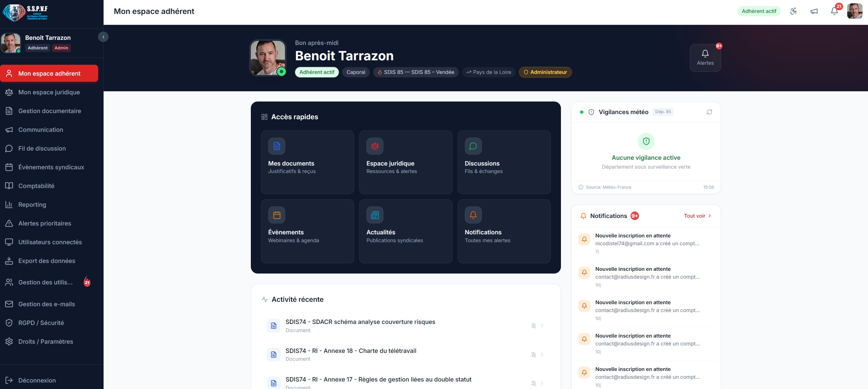Open the Mes documents quick access tile
This screenshot has width=868, height=389.
tap(307, 162)
